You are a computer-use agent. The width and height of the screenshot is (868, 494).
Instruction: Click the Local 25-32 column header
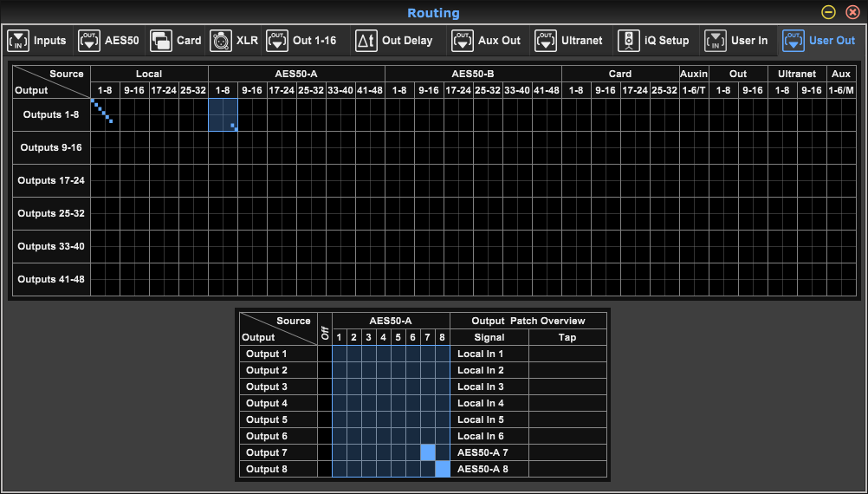[x=193, y=90]
